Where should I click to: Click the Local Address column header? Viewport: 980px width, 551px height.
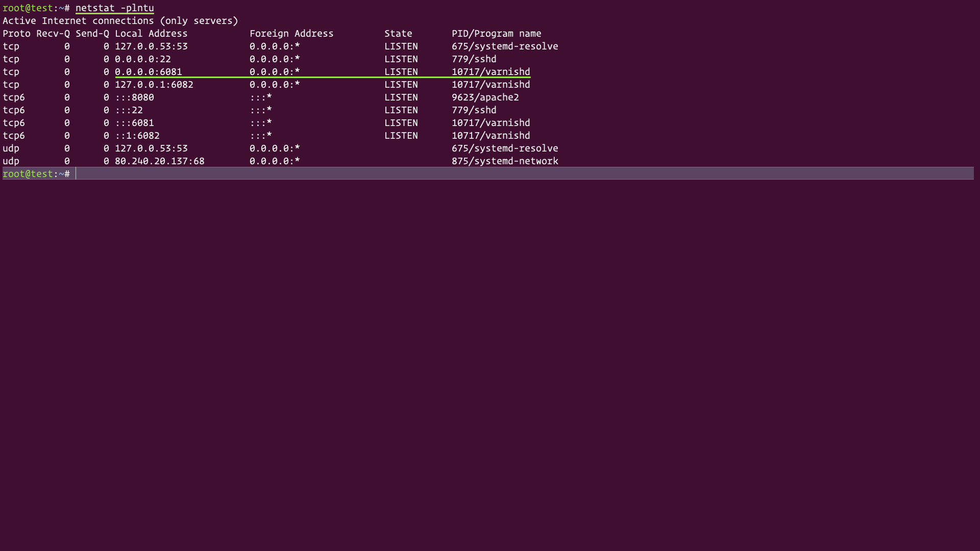click(151, 34)
